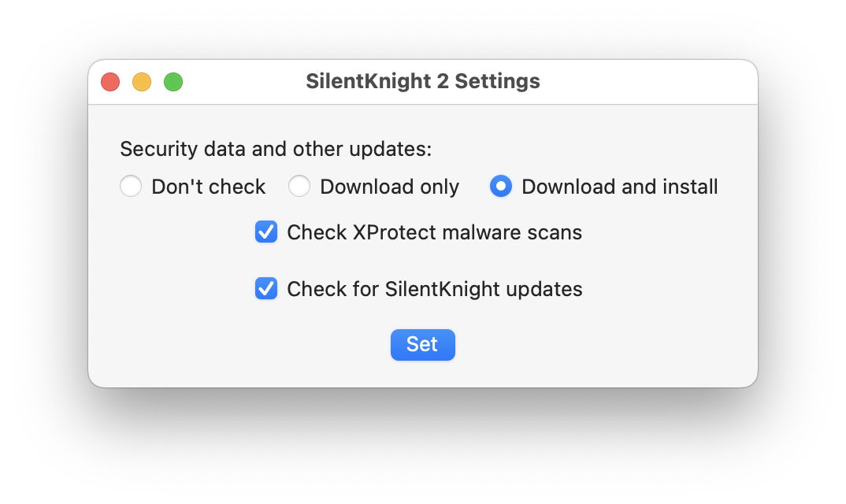Image resolution: width=846 pixels, height=504 pixels.
Task: Click the filled blue radio dot
Action: click(x=501, y=187)
